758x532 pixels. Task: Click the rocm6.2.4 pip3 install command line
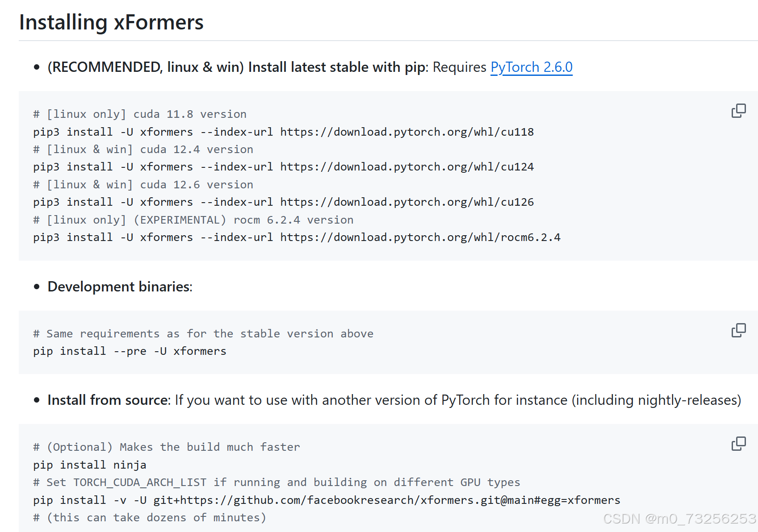click(x=297, y=237)
